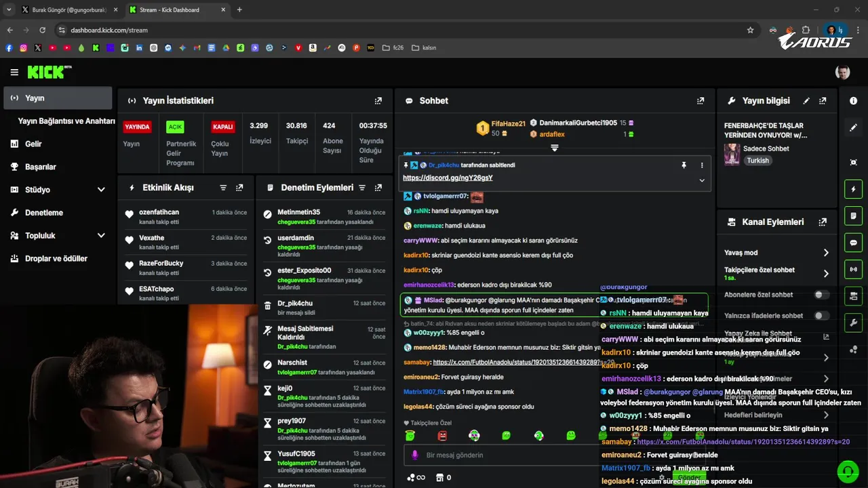This screenshot has height=488, width=868.
Task: Click username FifaHaze21 in gift leaderboard
Action: tap(509, 124)
